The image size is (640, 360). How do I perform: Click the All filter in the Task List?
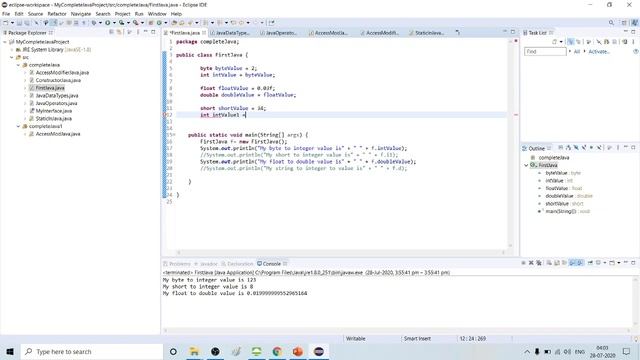coord(577,51)
